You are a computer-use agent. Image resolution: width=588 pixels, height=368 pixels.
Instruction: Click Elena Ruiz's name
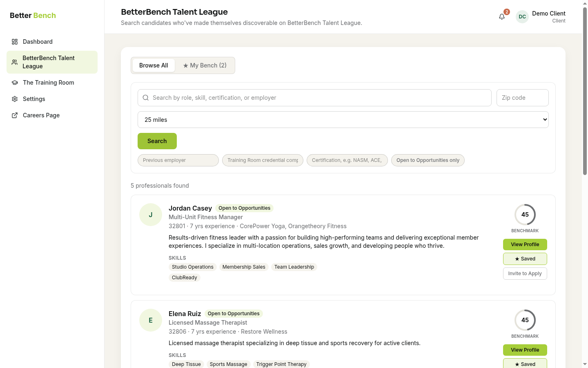click(185, 314)
